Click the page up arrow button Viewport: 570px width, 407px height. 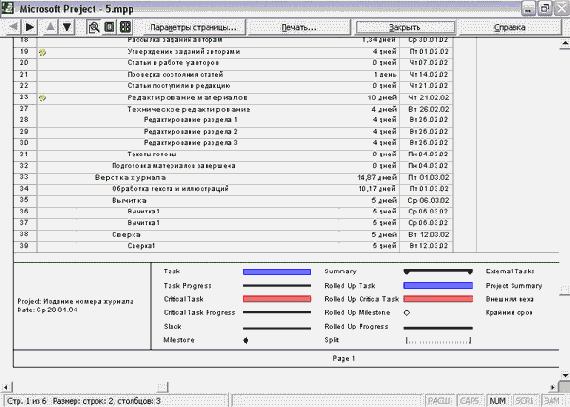pyautogui.click(x=51, y=27)
